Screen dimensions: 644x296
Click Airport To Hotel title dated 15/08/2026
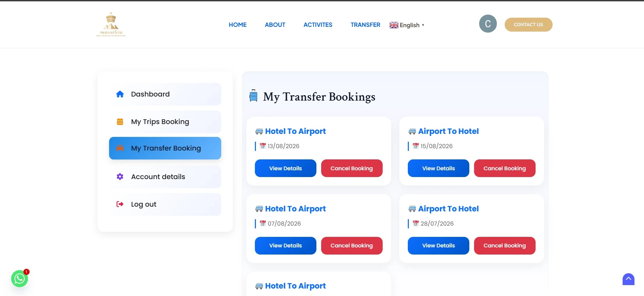[x=448, y=131]
